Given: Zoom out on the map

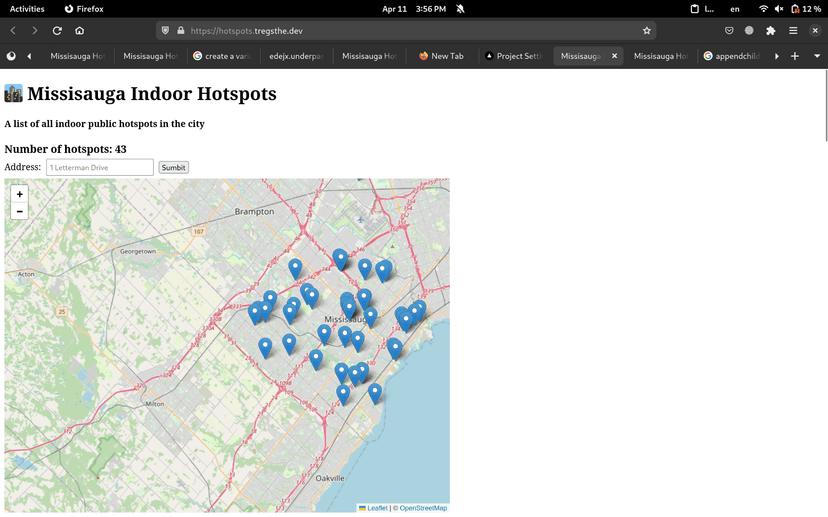Looking at the screenshot, I should pos(19,211).
